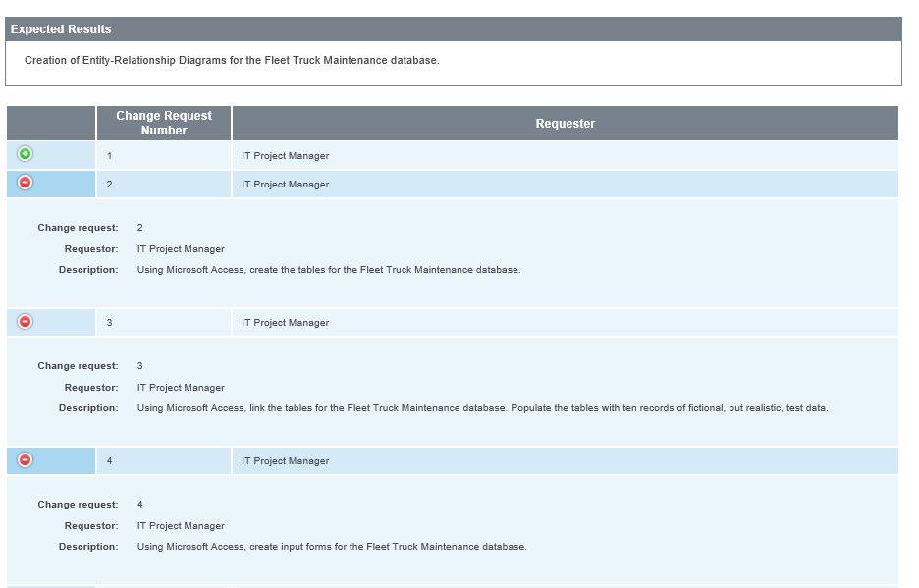Screen dimensions: 919x588
Task: Select the number 4 cell in the table row
Action: pyautogui.click(x=164, y=460)
